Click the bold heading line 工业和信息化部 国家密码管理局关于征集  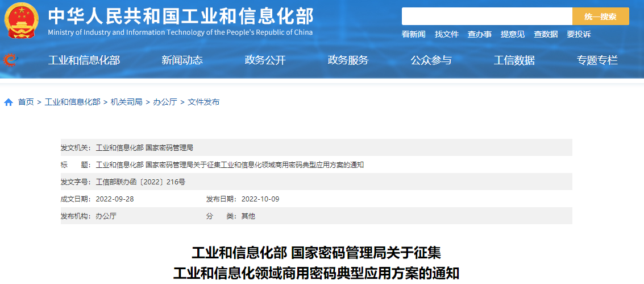[x=316, y=253]
